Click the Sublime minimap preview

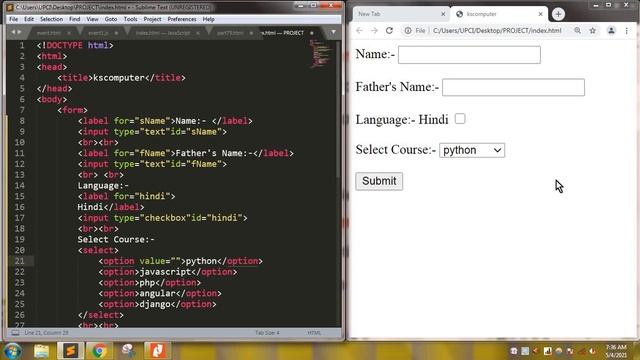[x=320, y=53]
